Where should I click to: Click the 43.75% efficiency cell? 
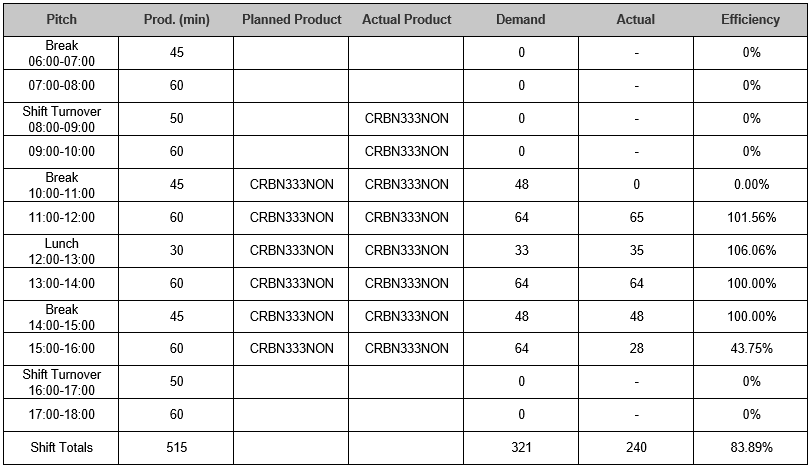point(750,349)
